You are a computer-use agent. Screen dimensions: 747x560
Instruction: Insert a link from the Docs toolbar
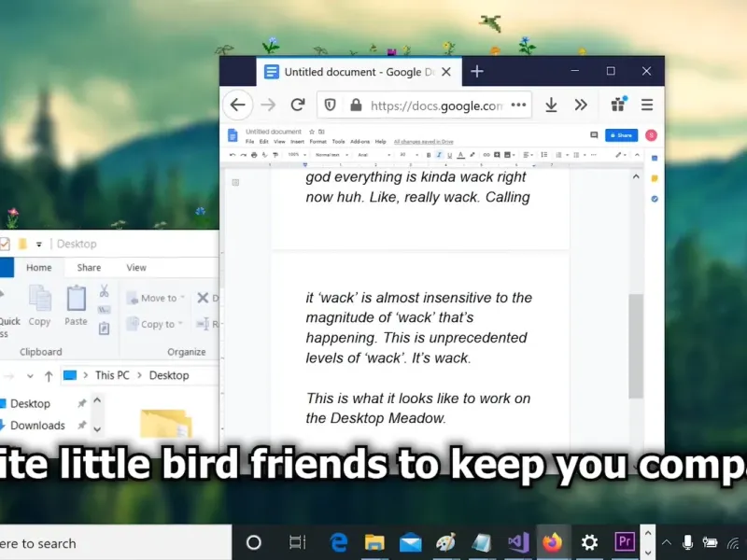point(486,155)
